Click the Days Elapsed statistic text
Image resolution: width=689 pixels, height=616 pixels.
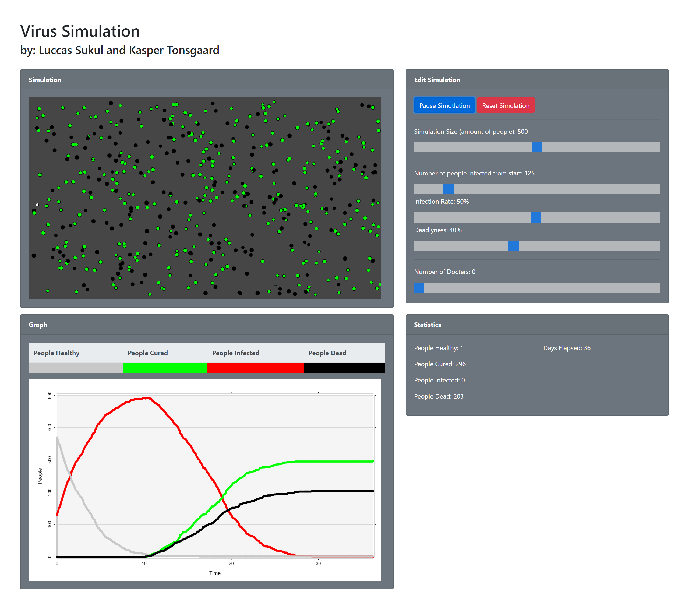(567, 348)
